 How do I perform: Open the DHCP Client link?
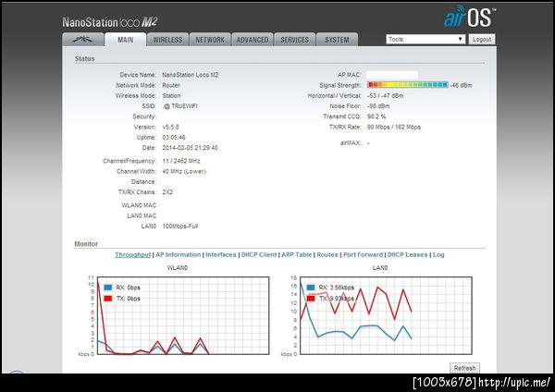(259, 255)
